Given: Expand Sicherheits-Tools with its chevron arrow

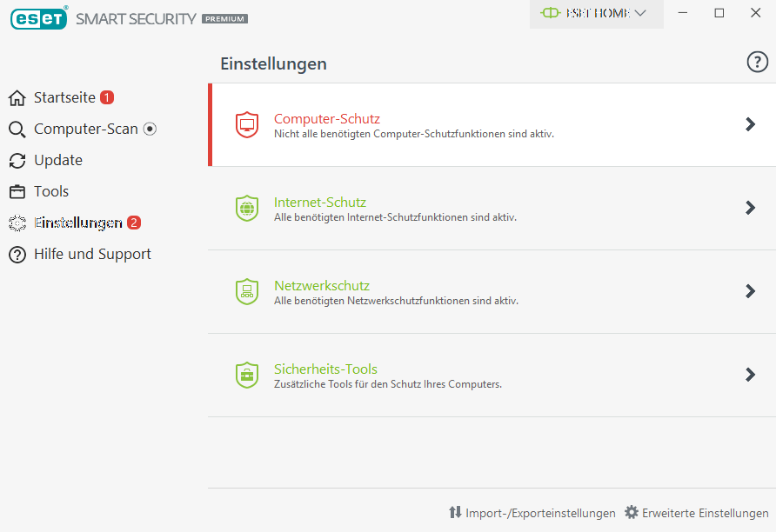Looking at the screenshot, I should coord(750,375).
